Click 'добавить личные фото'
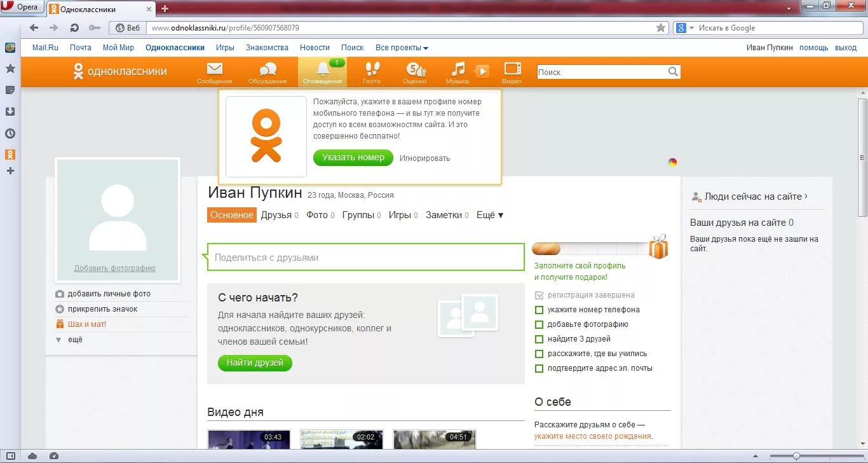The width and height of the screenshot is (868, 463). (x=109, y=294)
